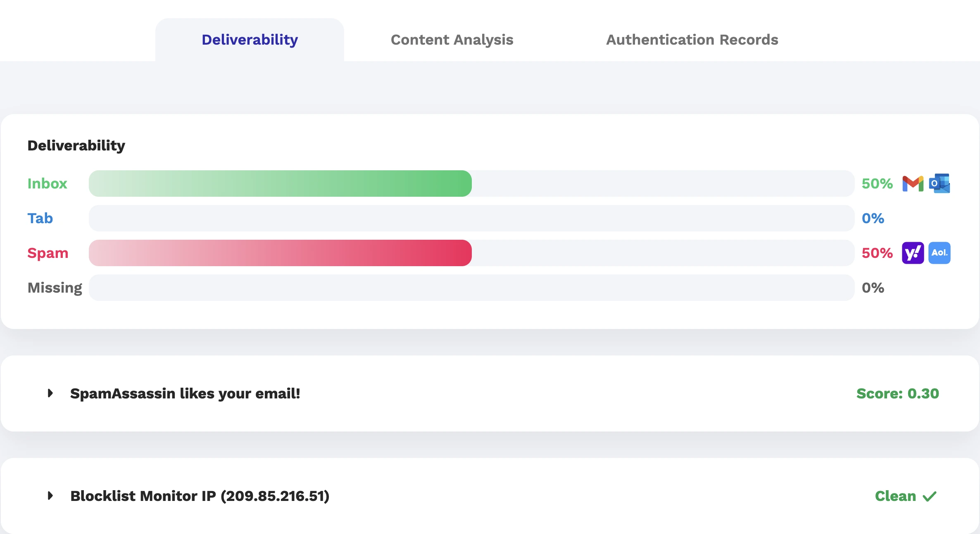Click the green 'Inbox' row label
Screen dimensions: 980x534
click(47, 184)
